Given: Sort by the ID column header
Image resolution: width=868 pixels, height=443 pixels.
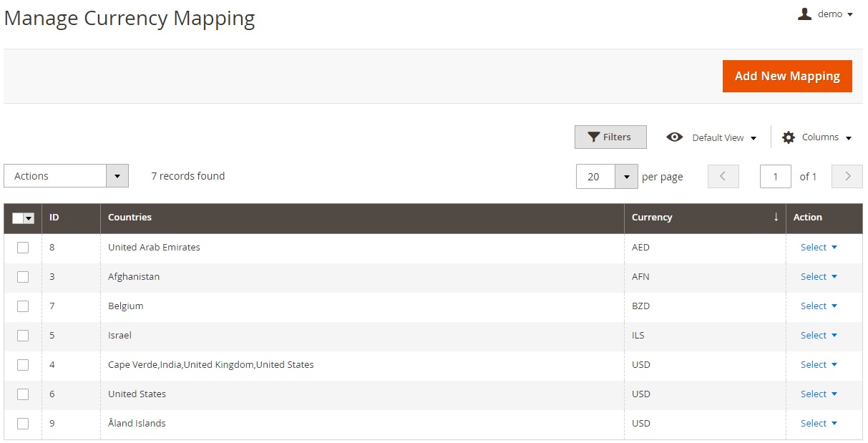Looking at the screenshot, I should [x=54, y=218].
